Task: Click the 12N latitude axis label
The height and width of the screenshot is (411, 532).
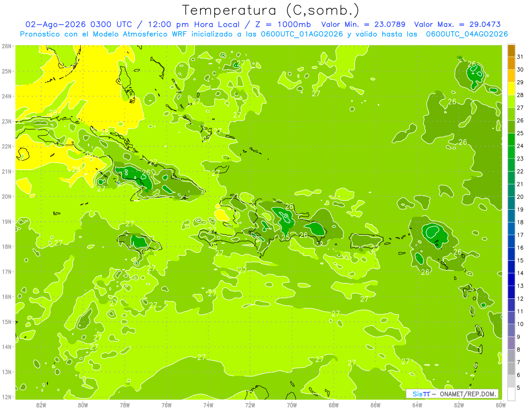Action: (7, 397)
